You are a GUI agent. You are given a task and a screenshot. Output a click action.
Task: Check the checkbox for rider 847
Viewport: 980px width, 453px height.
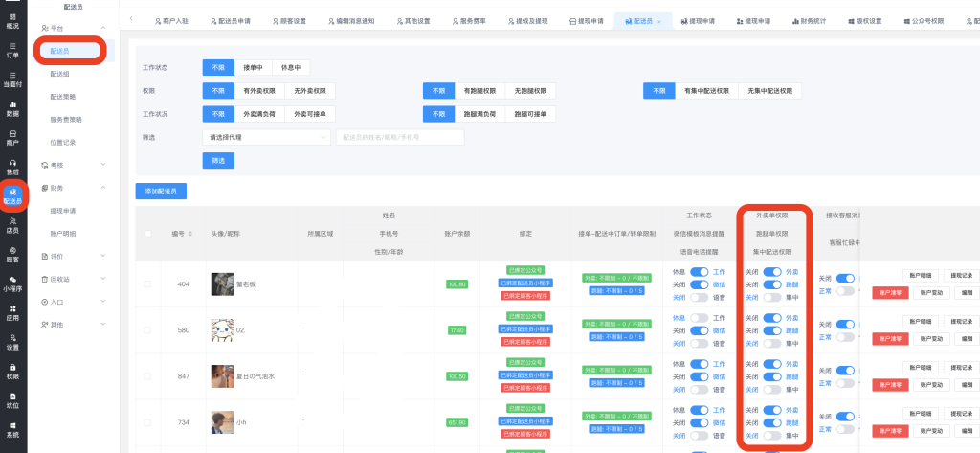147,376
